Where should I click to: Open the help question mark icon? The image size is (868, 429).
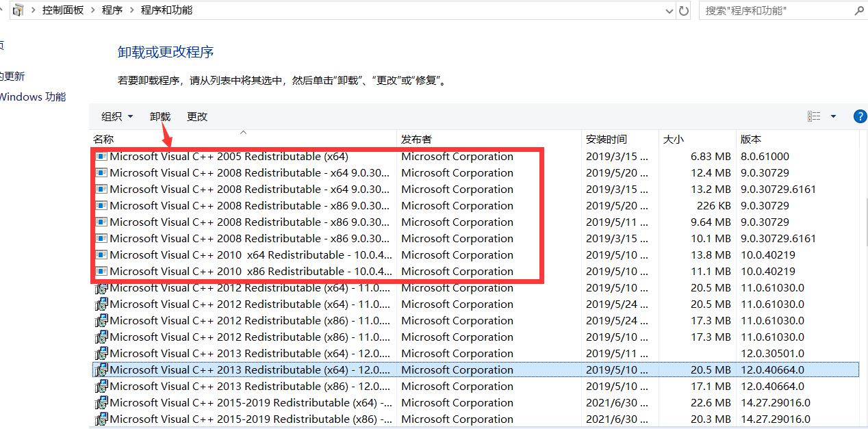click(860, 116)
